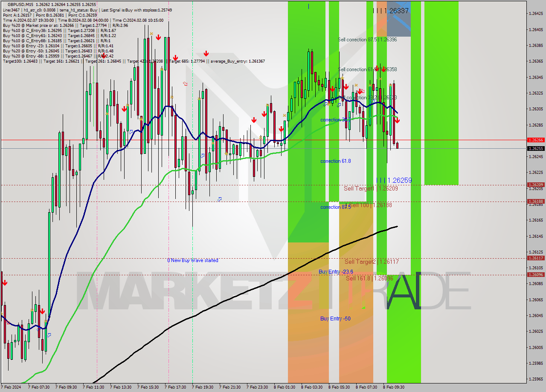The width and height of the screenshot is (546, 392).
Task: Click the 'Sell 161.8 | 1.26096' label
Action: pyautogui.click(x=369, y=278)
